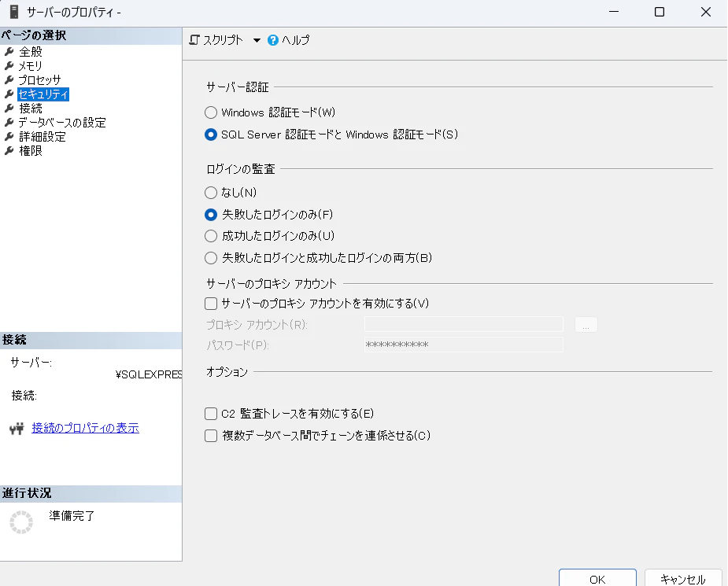Select 成功したログインのみ(U) radio button
The width and height of the screenshot is (728, 586).
[x=211, y=236]
